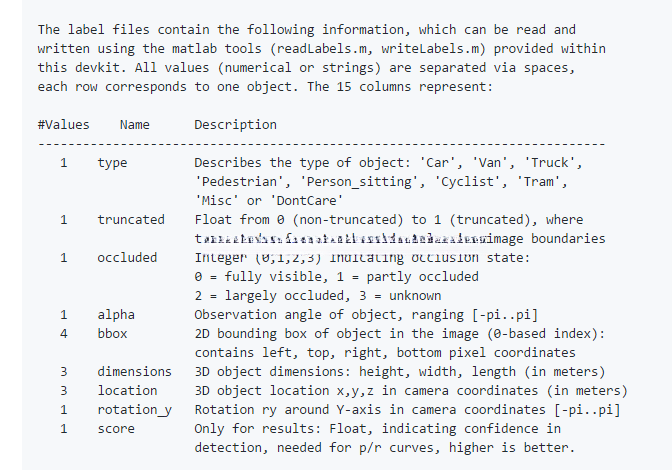Viewport: 672px width, 470px height.
Task: Click the "truncated" field name
Action: pyautogui.click(x=131, y=219)
